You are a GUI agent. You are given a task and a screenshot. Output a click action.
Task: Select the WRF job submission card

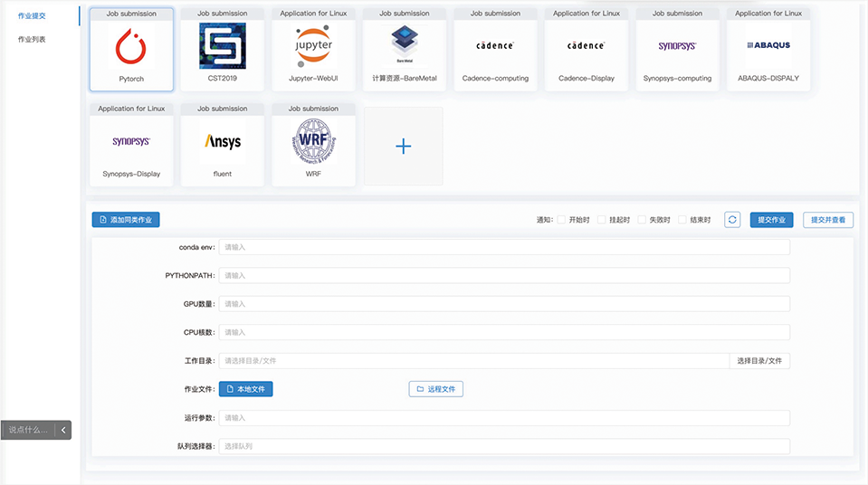coord(313,145)
